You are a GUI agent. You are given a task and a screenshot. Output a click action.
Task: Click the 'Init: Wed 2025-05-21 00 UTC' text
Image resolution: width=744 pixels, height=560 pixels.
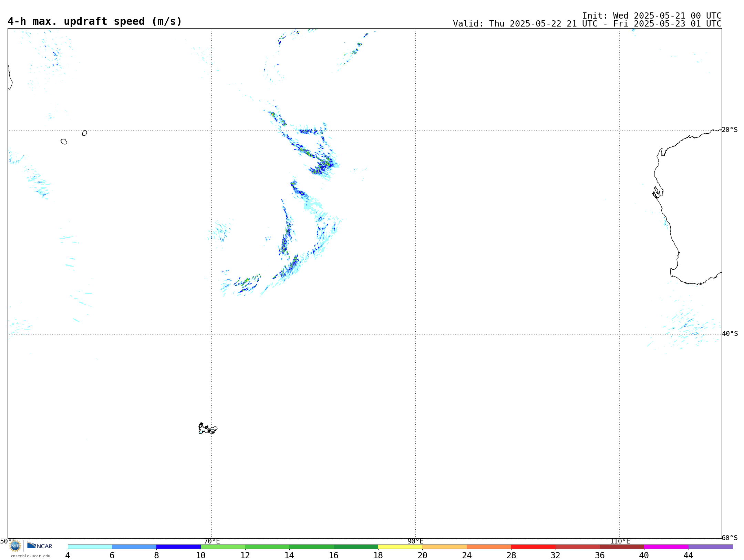[x=652, y=16]
